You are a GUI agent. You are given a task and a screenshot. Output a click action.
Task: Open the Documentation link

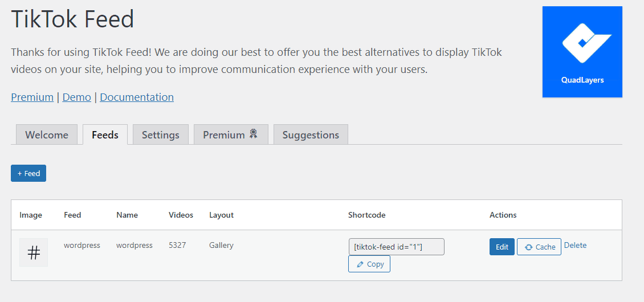137,97
